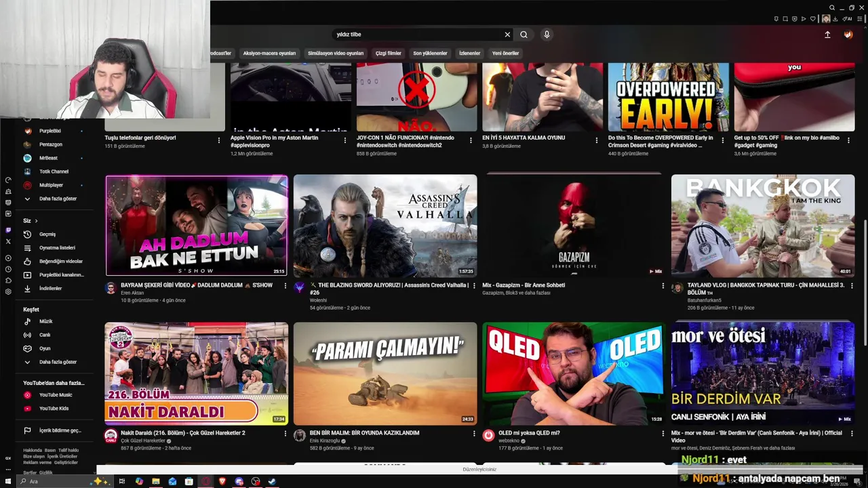Image resolution: width=868 pixels, height=488 pixels.
Task: Open the MrBeast subscription channel
Action: click(x=53, y=158)
